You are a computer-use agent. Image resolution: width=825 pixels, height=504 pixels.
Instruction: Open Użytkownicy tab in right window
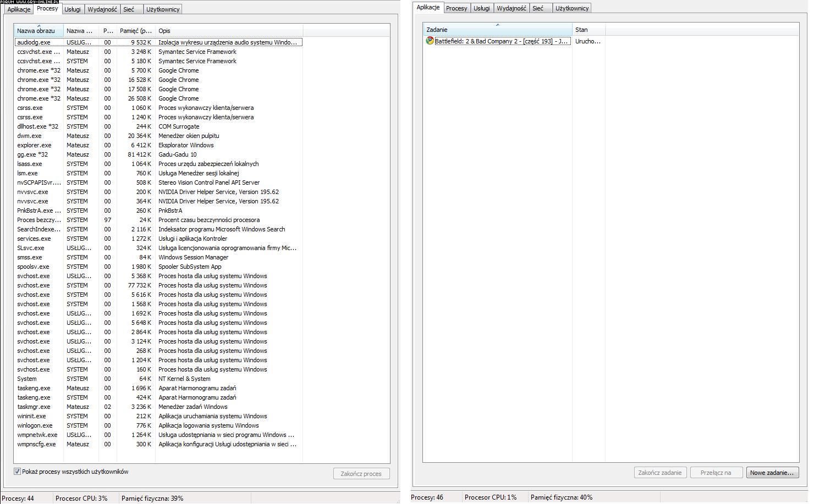pyautogui.click(x=572, y=8)
